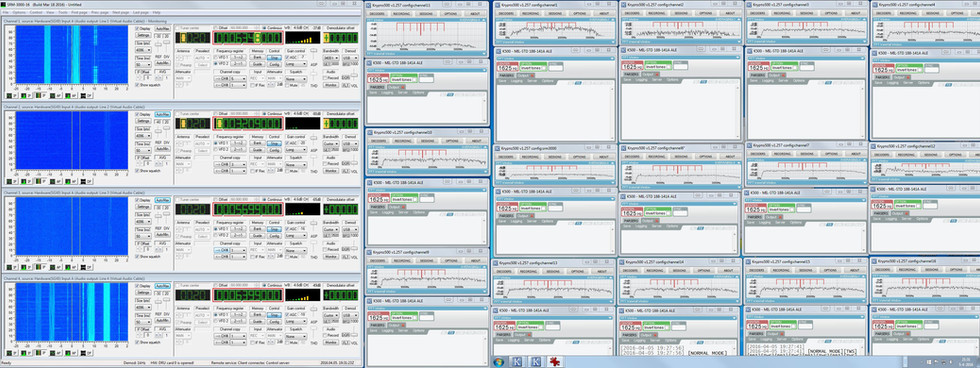Open the Help menu in SRM-3000
980x368 pixels.
click(156, 12)
